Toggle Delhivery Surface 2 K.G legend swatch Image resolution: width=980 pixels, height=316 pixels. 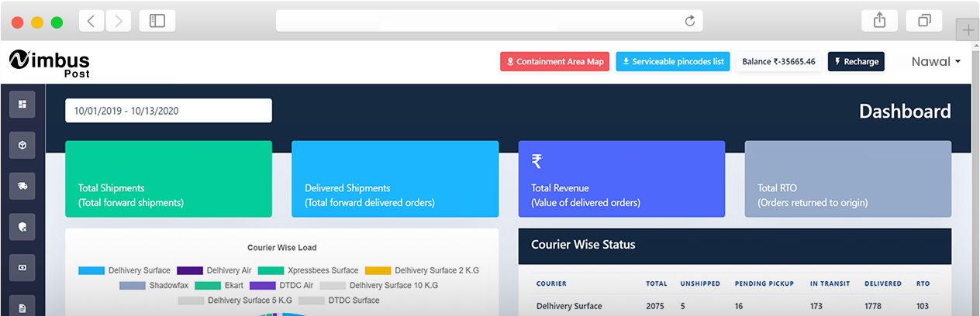coord(378,271)
